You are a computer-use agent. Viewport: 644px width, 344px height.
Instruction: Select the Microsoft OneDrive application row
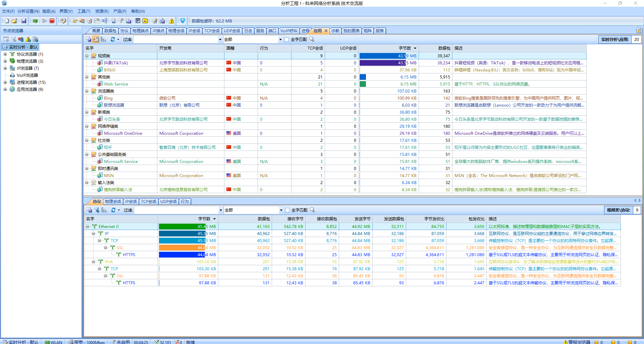(x=335, y=133)
